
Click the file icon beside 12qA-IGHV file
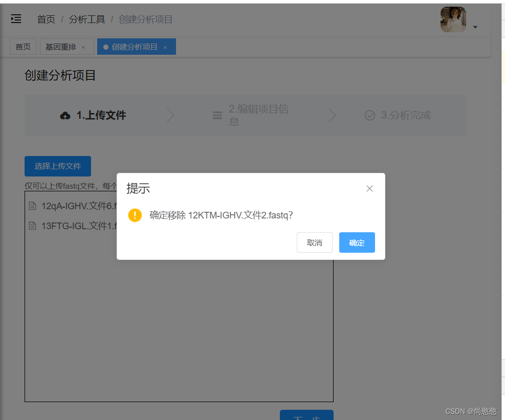33,206
